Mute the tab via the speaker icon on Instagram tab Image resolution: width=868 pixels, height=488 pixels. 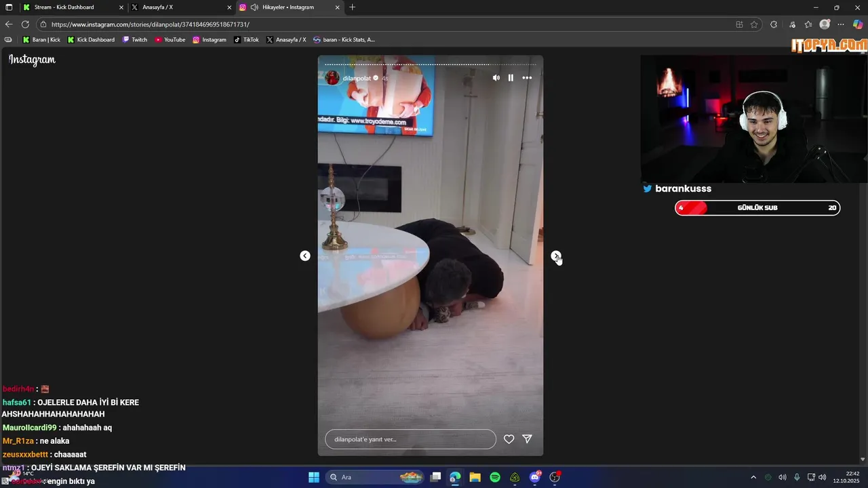pyautogui.click(x=254, y=7)
